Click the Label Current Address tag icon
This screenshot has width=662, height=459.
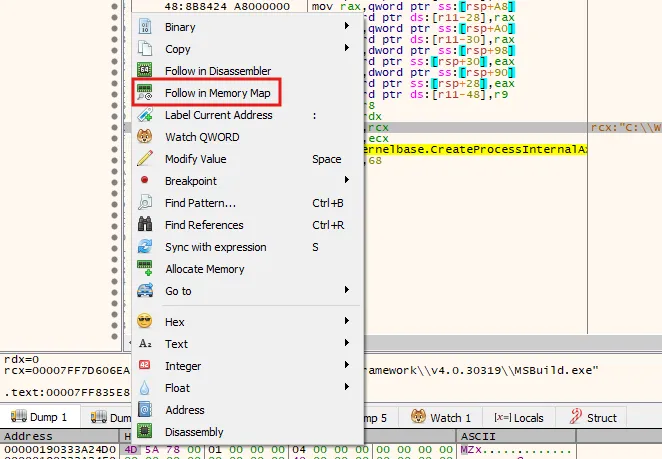click(x=145, y=115)
